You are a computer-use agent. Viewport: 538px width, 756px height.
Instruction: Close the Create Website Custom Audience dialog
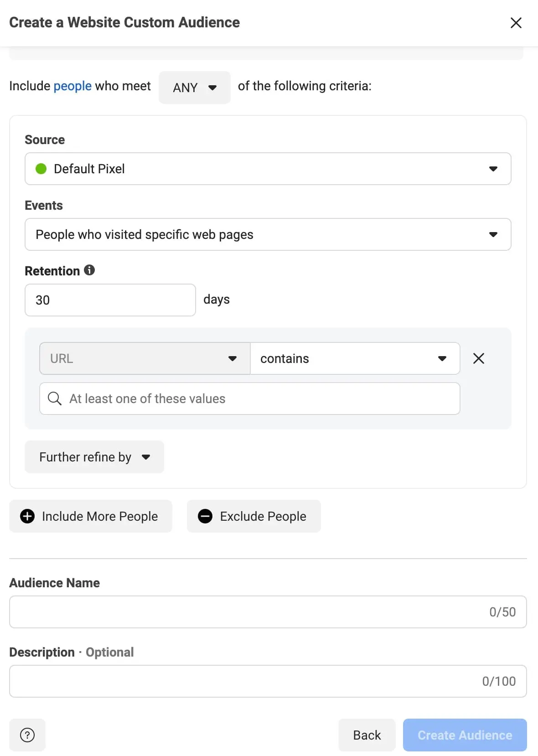(516, 23)
